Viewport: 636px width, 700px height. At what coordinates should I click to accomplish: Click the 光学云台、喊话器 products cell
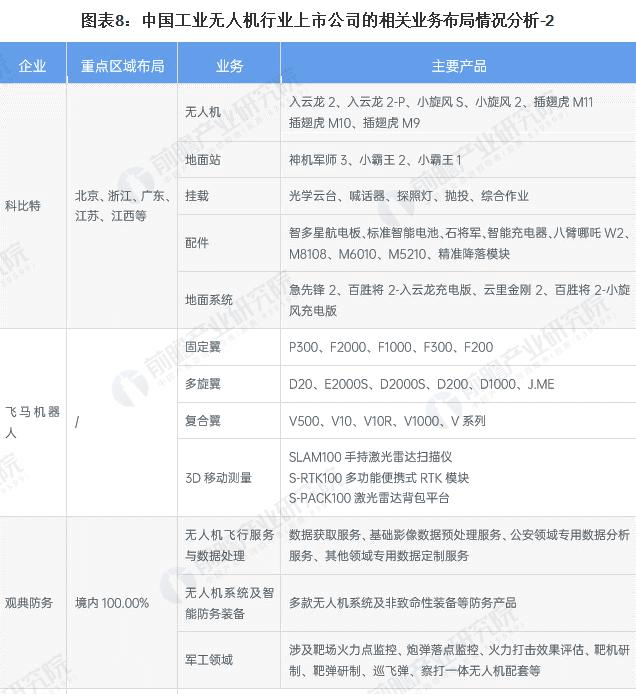coord(458,196)
